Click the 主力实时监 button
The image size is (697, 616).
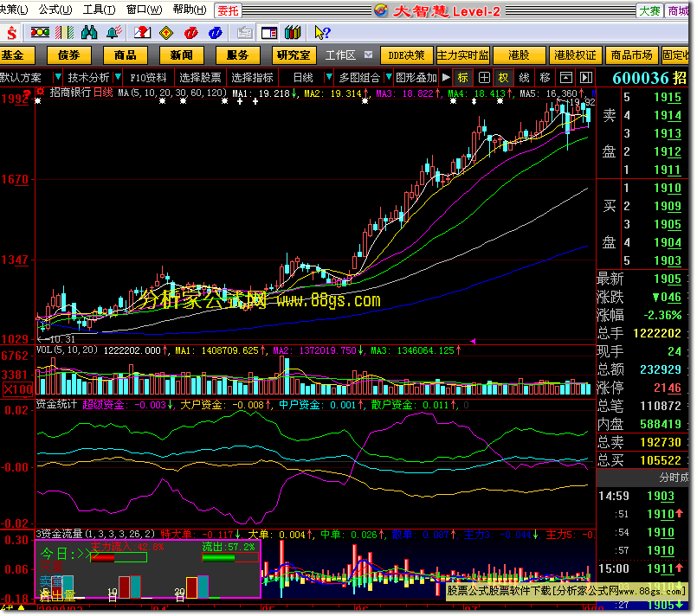[x=462, y=55]
